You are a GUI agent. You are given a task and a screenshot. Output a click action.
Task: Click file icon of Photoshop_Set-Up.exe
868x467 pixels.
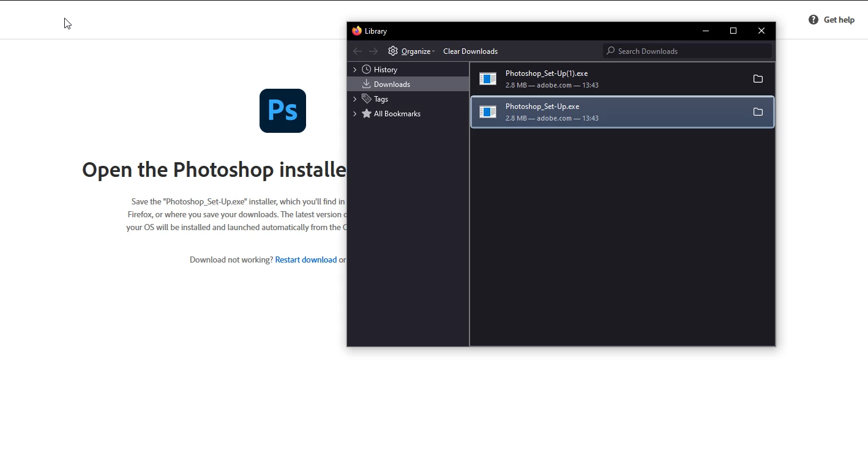click(488, 112)
